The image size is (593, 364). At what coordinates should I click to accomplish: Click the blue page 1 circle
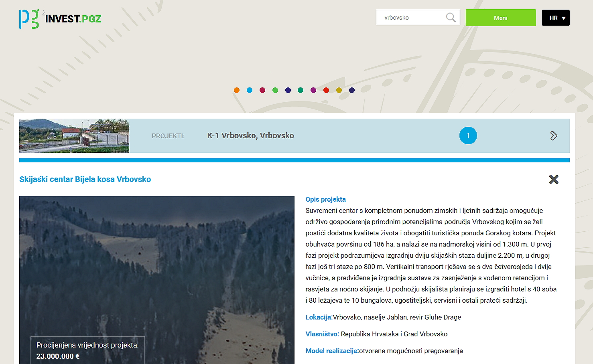pyautogui.click(x=468, y=135)
